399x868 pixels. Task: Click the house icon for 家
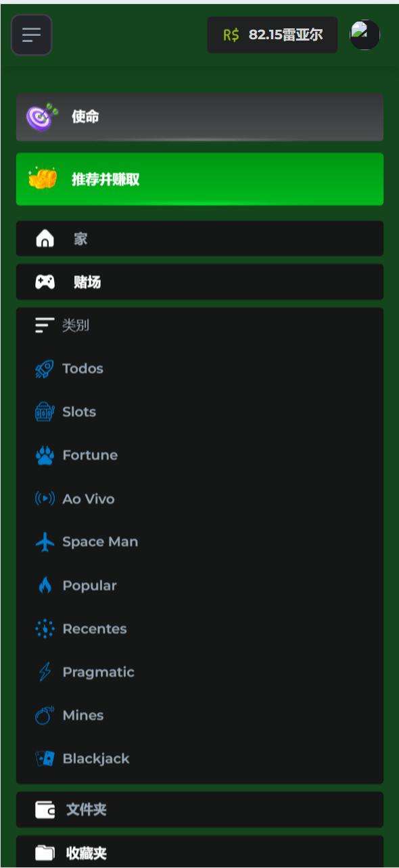pos(45,239)
